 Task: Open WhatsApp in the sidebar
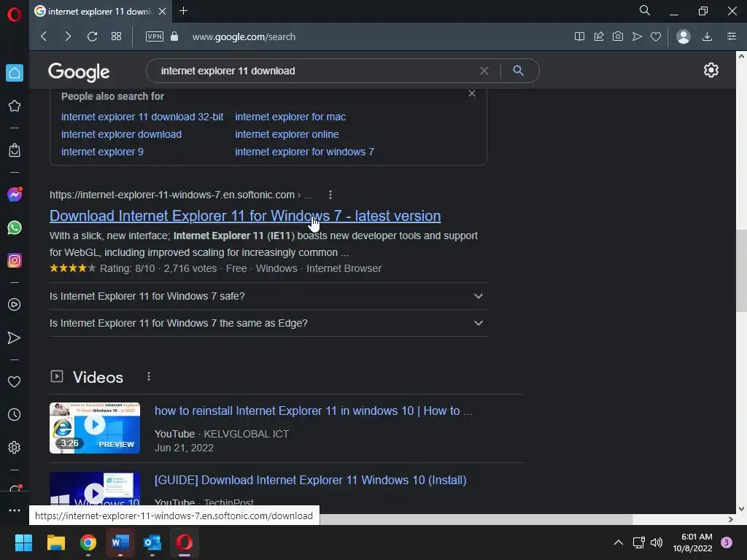tap(15, 227)
